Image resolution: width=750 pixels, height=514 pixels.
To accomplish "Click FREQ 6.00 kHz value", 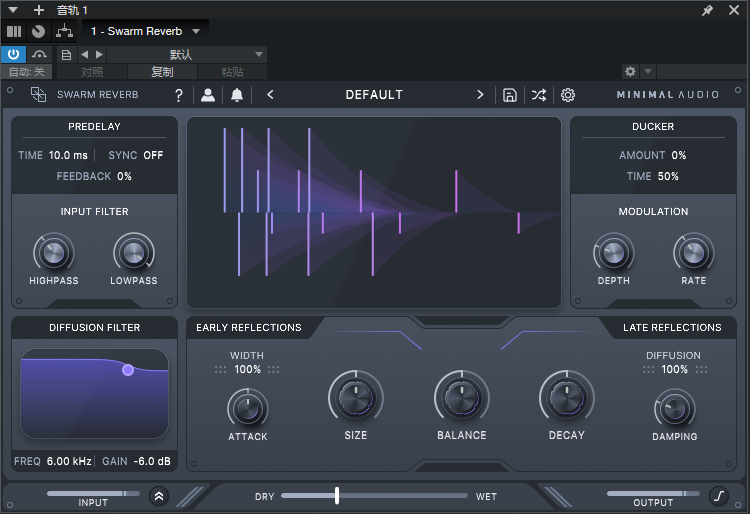I will (69, 461).
